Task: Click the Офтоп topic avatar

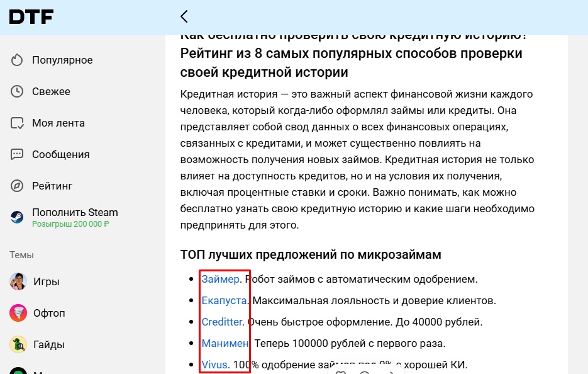Action: pos(18,313)
